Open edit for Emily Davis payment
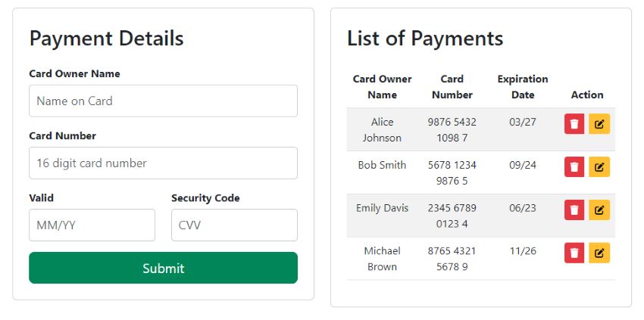Viewport: 644px width, 320px height. (599, 210)
